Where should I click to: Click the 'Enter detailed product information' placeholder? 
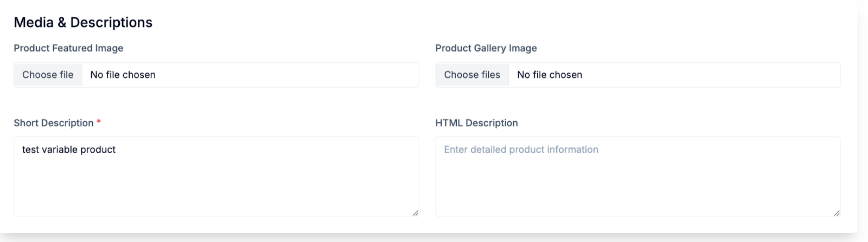(521, 149)
